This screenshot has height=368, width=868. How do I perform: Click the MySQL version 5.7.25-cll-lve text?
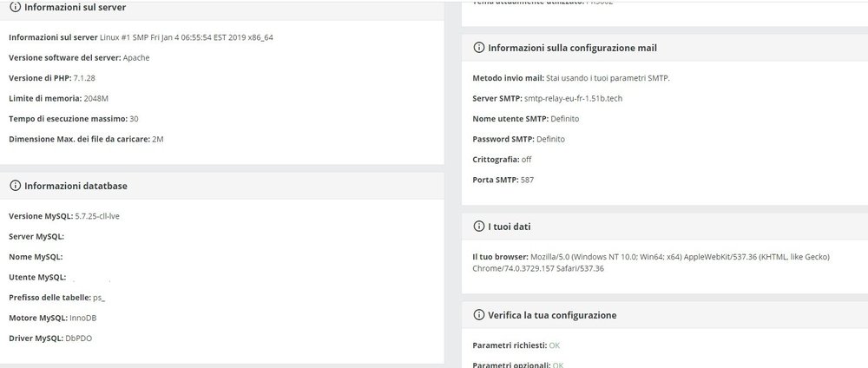pyautogui.click(x=97, y=215)
